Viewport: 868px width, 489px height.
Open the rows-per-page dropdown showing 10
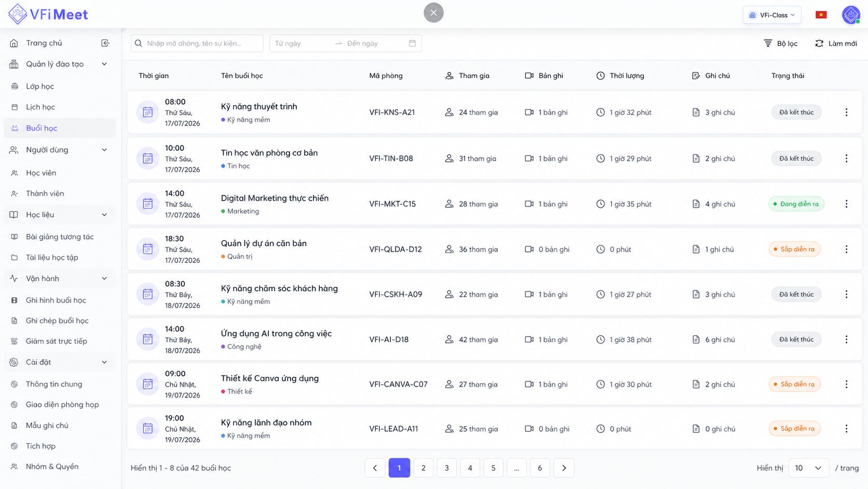(808, 468)
